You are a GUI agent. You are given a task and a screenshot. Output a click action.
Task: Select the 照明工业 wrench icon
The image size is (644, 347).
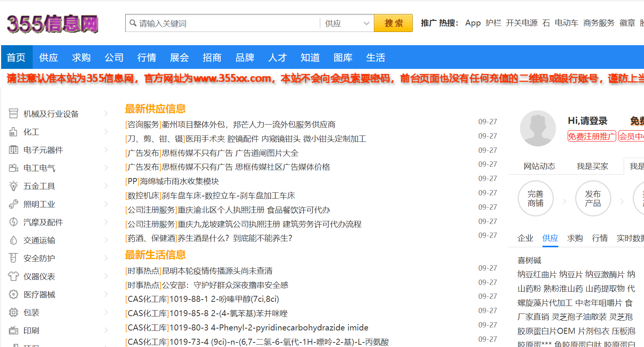pos(14,204)
